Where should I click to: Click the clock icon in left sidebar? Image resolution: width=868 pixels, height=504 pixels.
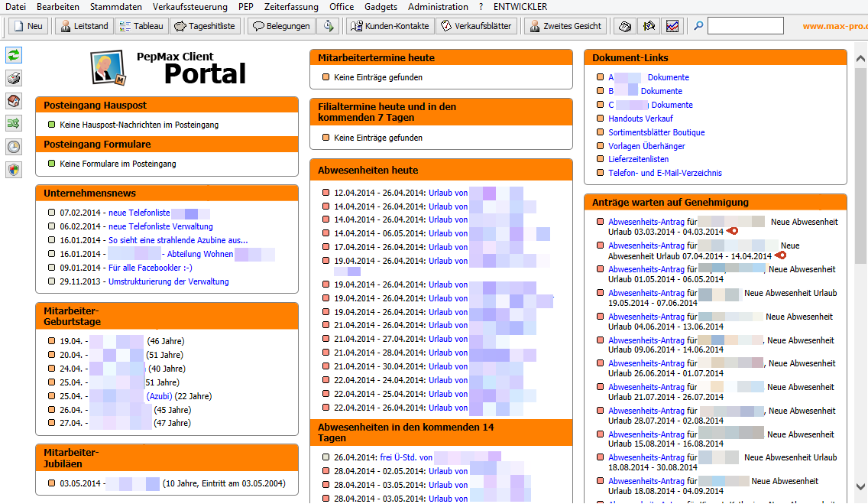click(x=14, y=147)
